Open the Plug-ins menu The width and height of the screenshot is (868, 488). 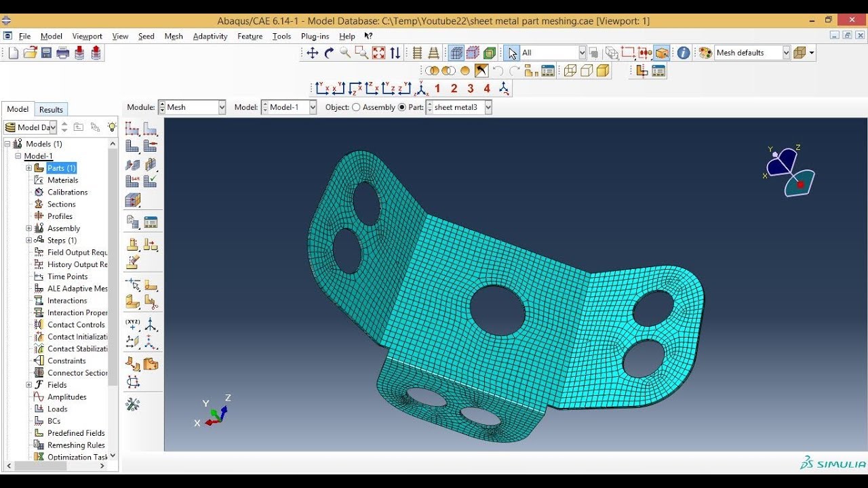pyautogui.click(x=315, y=36)
